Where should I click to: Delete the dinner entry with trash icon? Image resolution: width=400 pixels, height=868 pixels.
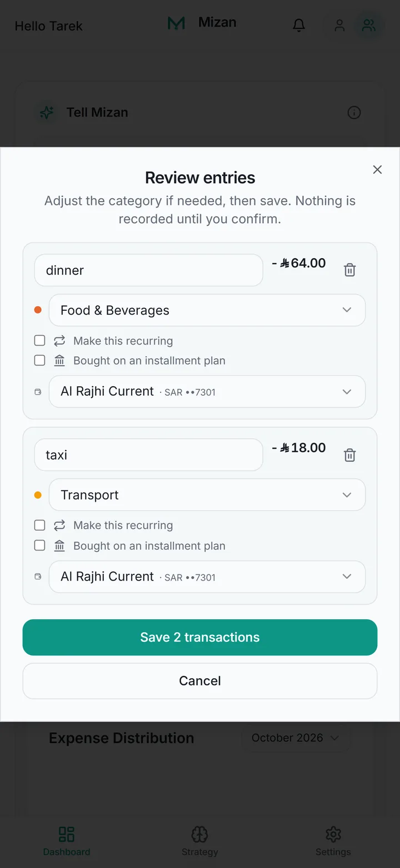(349, 270)
